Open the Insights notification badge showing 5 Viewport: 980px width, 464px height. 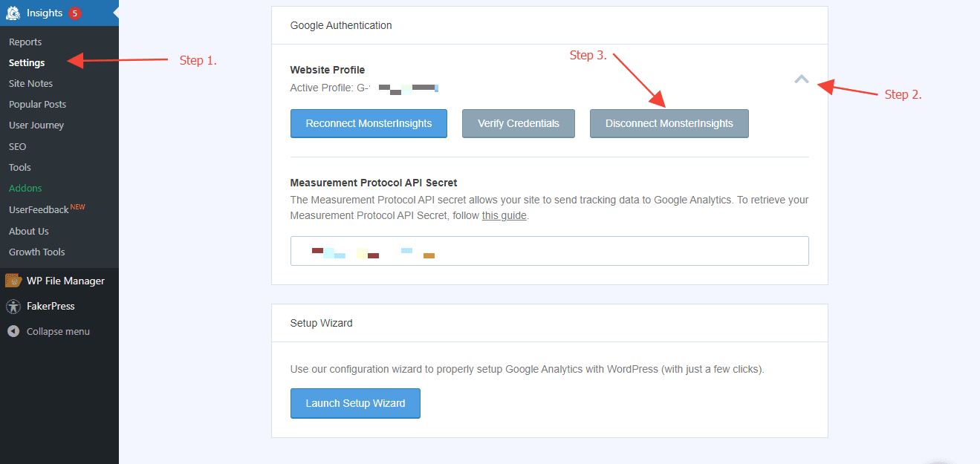[x=74, y=13]
